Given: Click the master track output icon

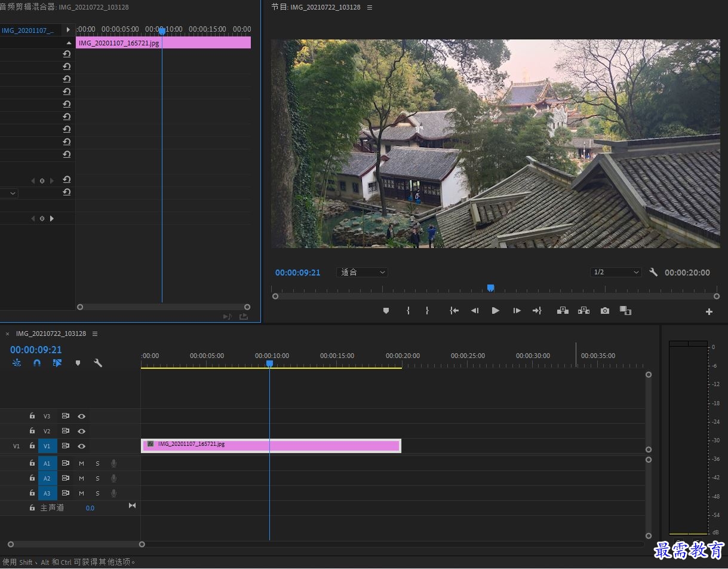Looking at the screenshot, I should click(x=132, y=506).
